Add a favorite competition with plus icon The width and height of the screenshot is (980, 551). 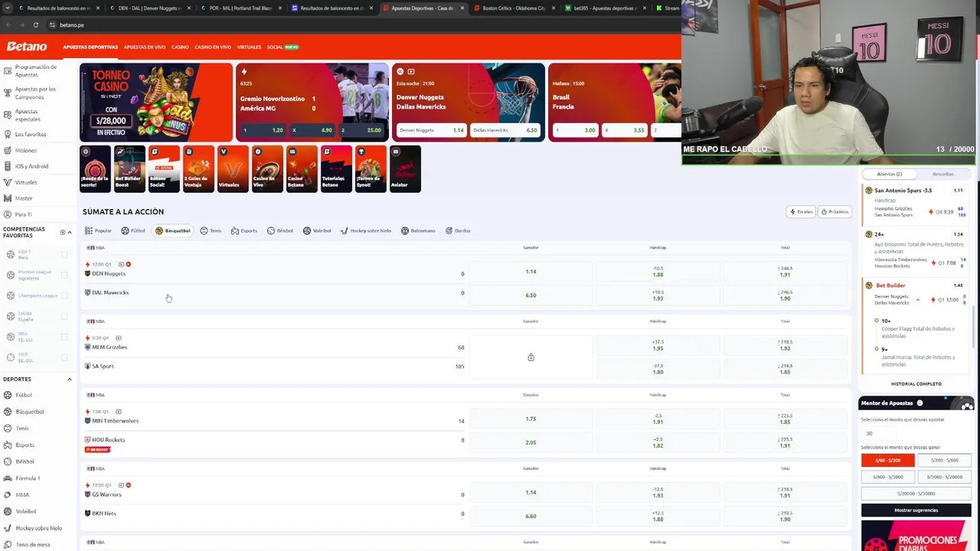[x=63, y=232]
